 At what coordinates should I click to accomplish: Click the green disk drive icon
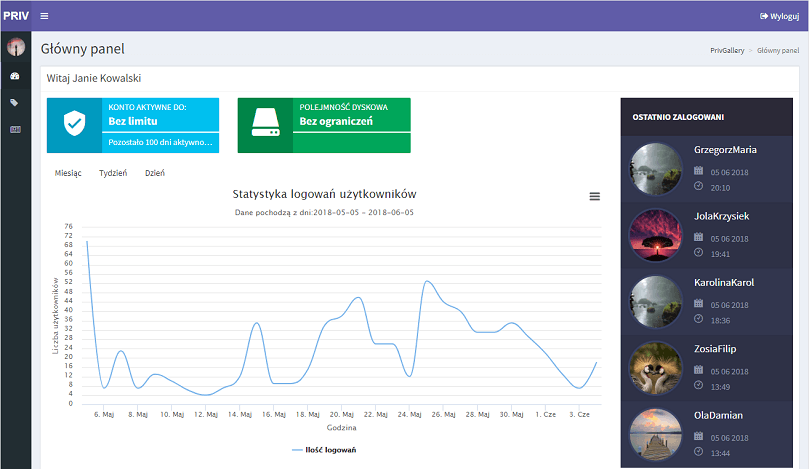click(265, 125)
